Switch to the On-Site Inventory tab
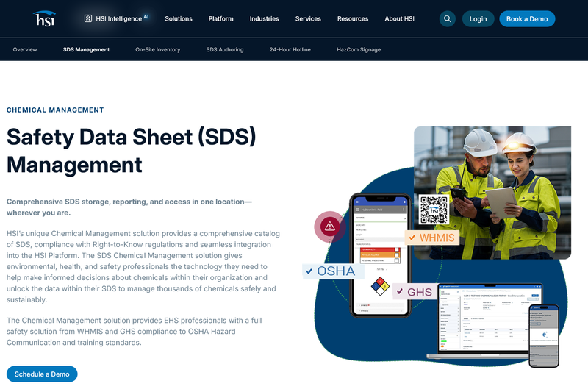This screenshot has height=392, width=588. tap(158, 49)
